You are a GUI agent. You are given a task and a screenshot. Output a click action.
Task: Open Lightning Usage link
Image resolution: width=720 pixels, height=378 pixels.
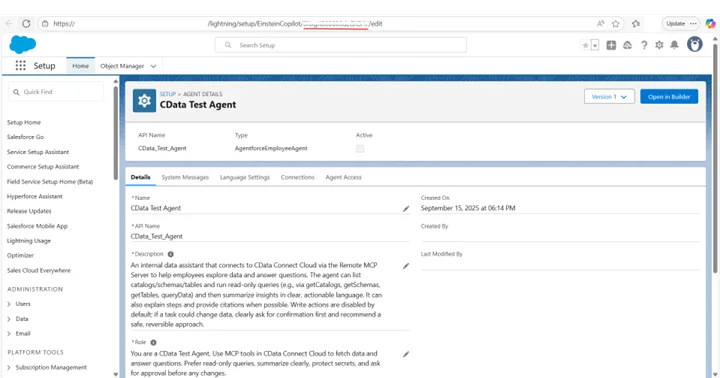[x=28, y=241]
